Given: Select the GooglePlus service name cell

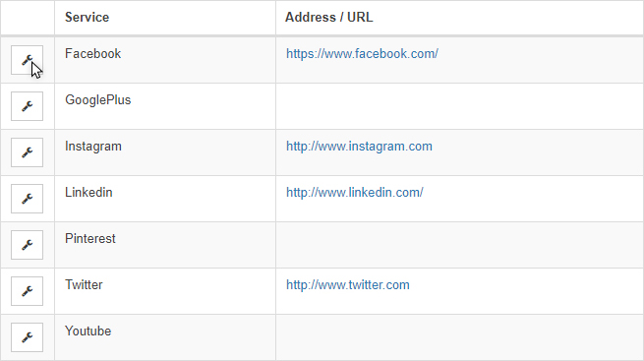Looking at the screenshot, I should [x=165, y=106].
